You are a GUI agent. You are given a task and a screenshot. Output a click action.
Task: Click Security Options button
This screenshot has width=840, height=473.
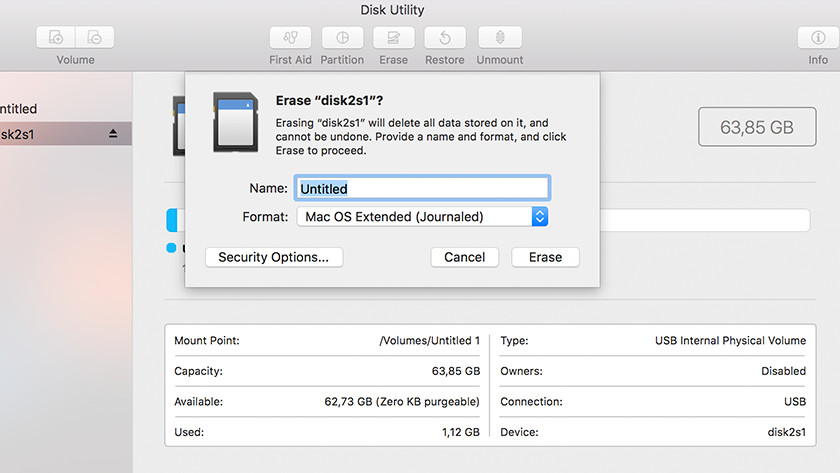click(273, 257)
